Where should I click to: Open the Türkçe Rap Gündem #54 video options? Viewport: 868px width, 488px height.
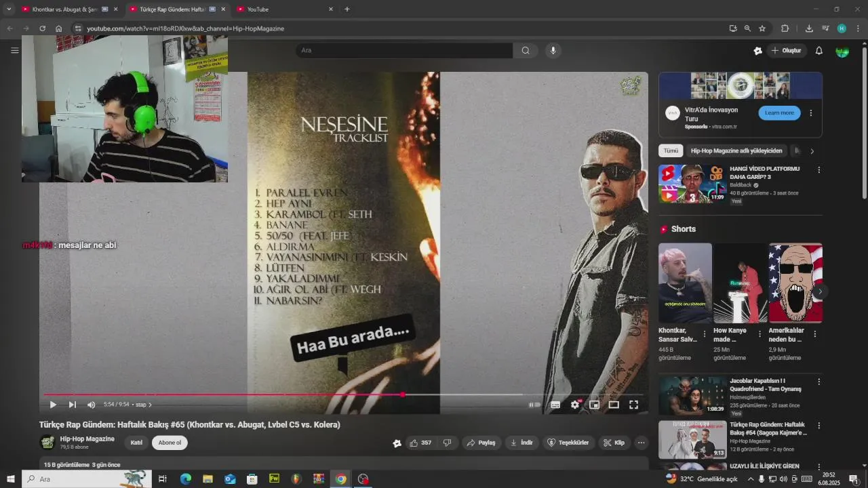click(818, 426)
